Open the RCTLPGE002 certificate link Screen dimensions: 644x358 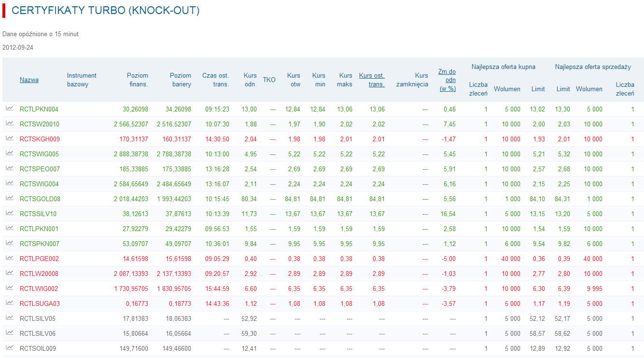[40, 259]
